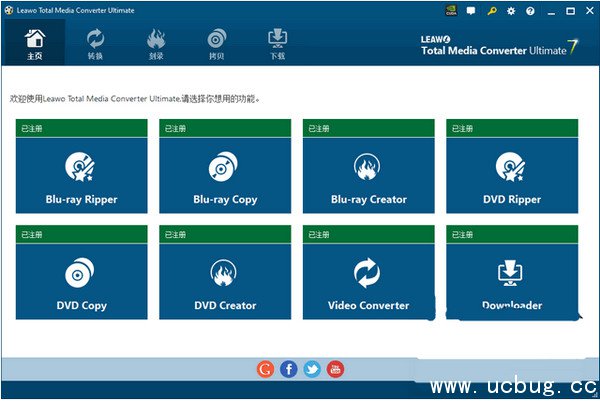
Task: Switch to the 主页 home tab
Action: (x=35, y=44)
